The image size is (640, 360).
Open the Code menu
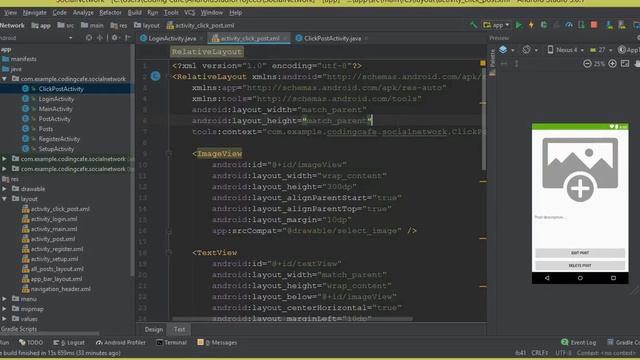[x=60, y=13]
